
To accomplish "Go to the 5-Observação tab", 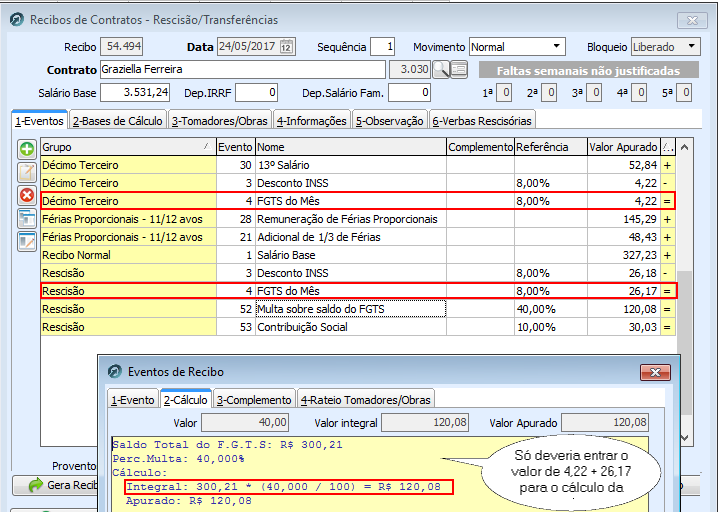I will pyautogui.click(x=390, y=121).
